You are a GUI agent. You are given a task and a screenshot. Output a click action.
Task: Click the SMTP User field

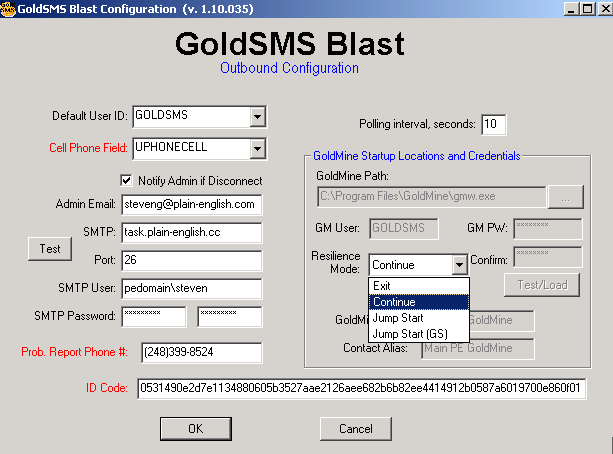tap(192, 289)
